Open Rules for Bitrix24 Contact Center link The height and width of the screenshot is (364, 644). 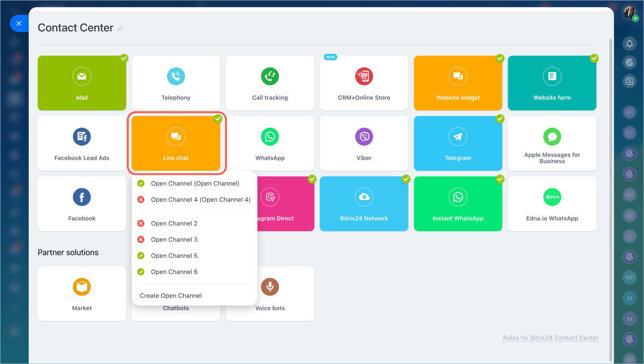[551, 338]
